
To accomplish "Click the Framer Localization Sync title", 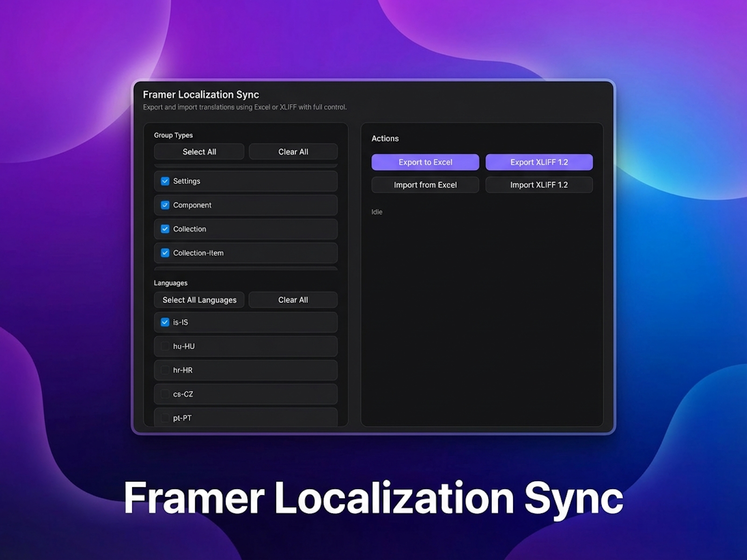I will (x=201, y=94).
